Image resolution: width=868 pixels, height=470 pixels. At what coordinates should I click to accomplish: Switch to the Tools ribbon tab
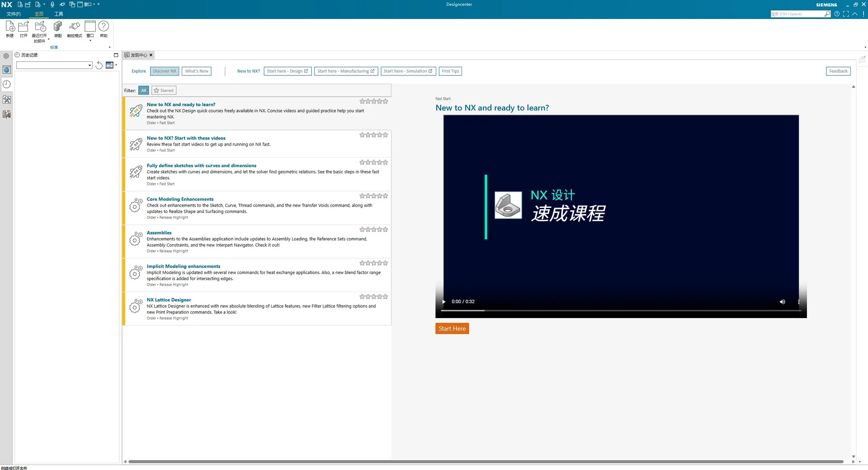59,14
